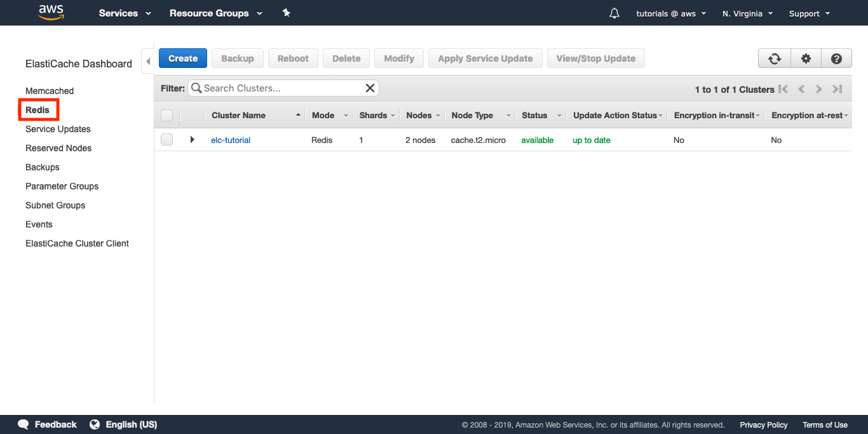
Task: Go to the last page of clusters
Action: point(837,90)
